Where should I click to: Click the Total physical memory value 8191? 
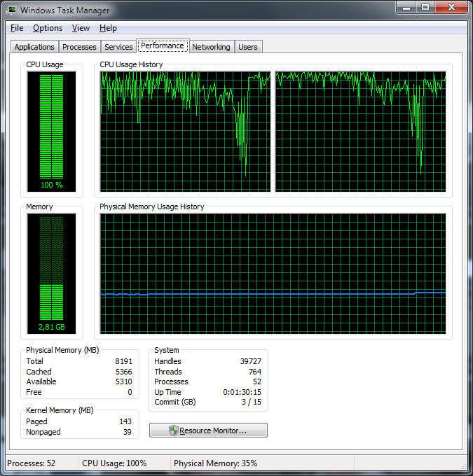(x=124, y=361)
